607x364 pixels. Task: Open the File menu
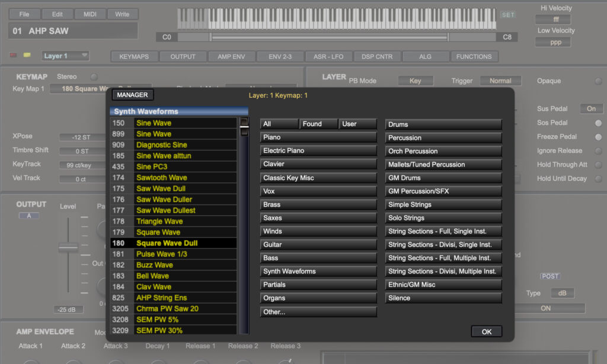[24, 14]
